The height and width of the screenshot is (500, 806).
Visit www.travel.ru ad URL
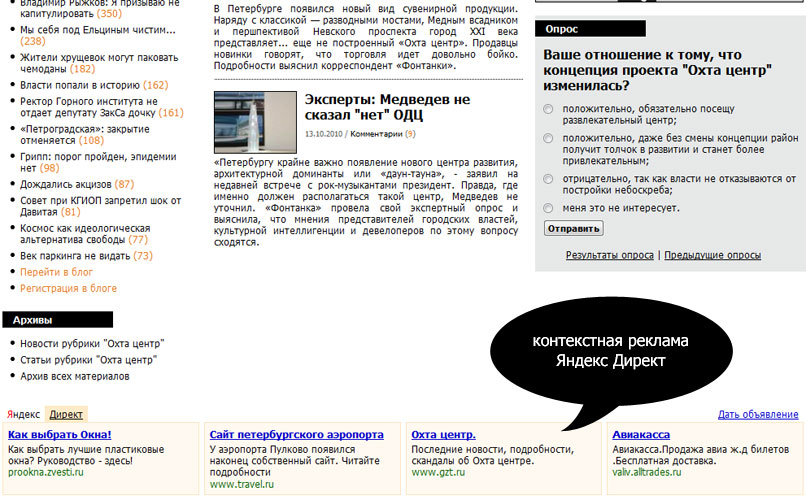coord(242,484)
